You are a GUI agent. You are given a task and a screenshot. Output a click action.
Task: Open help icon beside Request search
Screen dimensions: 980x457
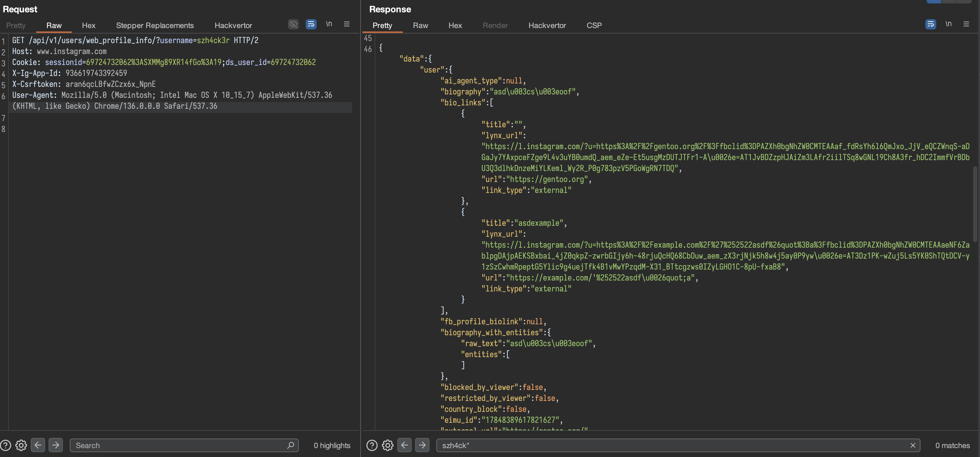pos(5,445)
